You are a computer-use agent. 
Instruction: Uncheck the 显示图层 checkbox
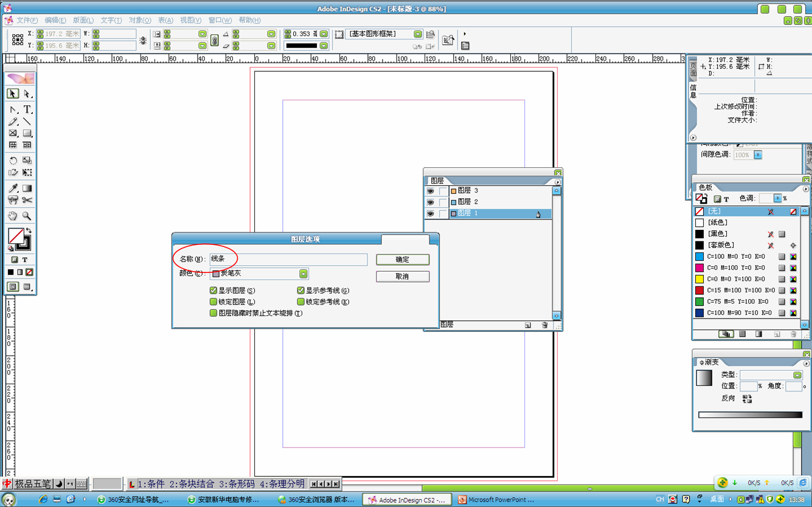point(213,291)
